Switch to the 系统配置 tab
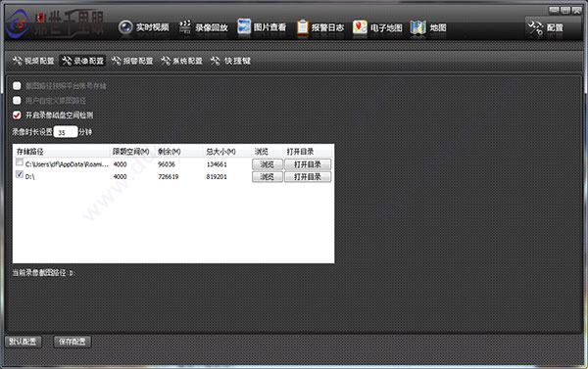 pos(182,61)
